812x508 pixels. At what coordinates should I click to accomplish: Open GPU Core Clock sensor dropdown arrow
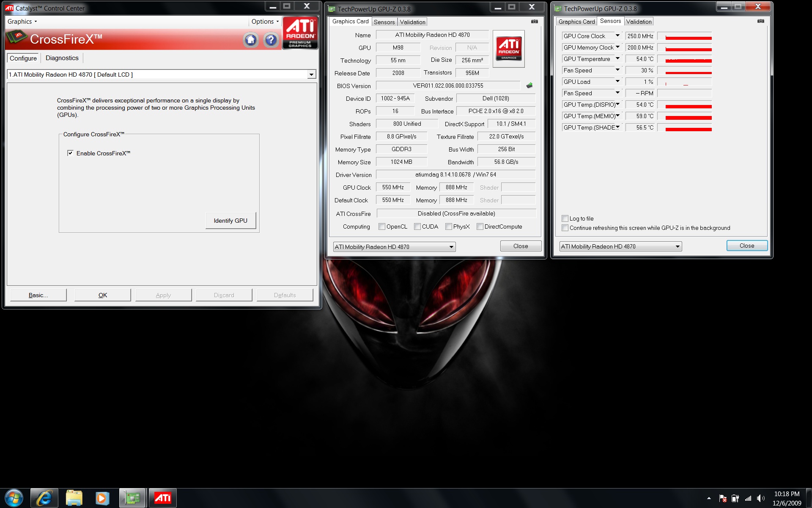click(617, 36)
